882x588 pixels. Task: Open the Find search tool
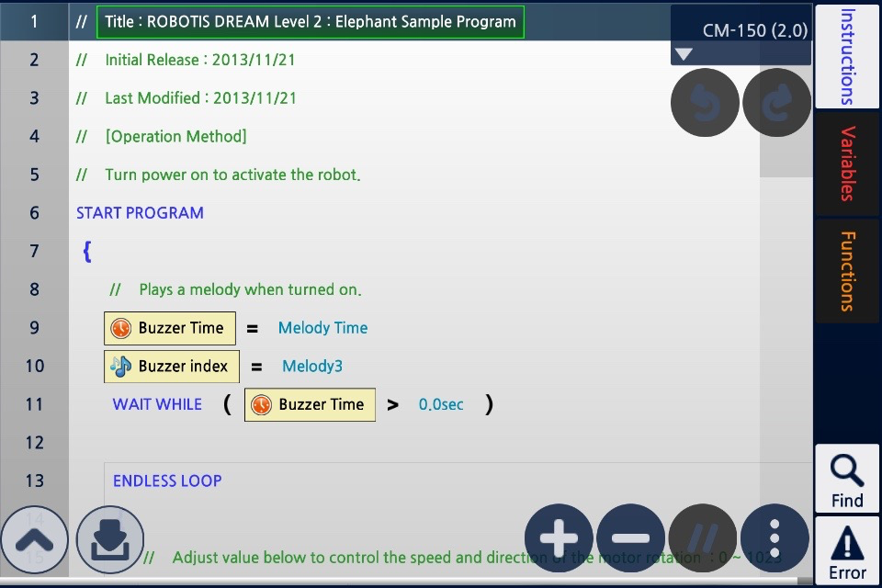(847, 480)
